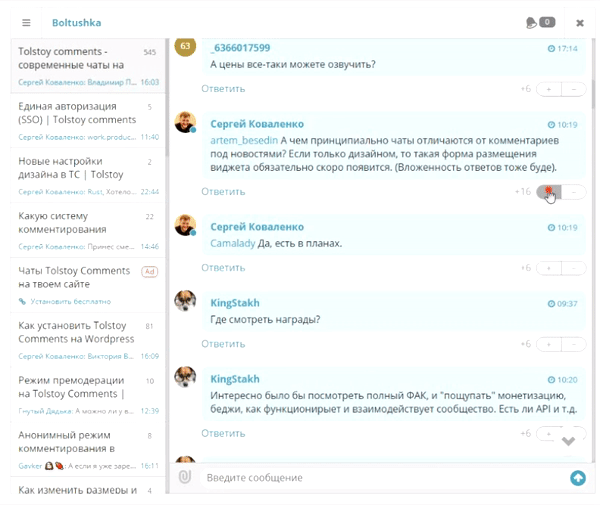Click KingStakh name on 09:37 message
This screenshot has height=505, width=600.
pos(235,303)
